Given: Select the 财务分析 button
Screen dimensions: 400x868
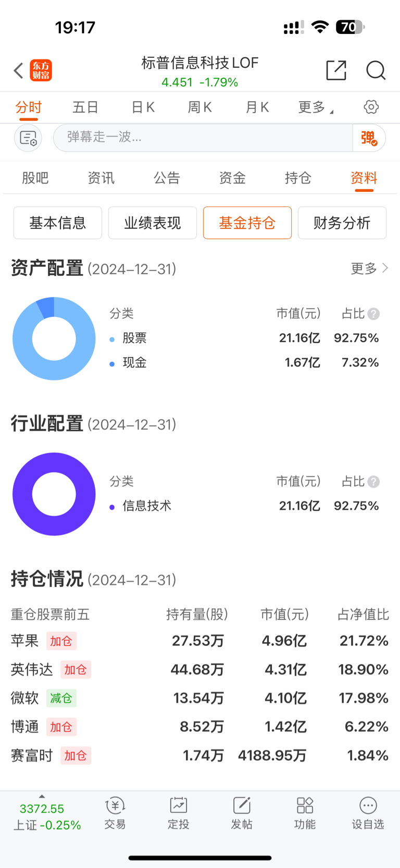Looking at the screenshot, I should (342, 223).
